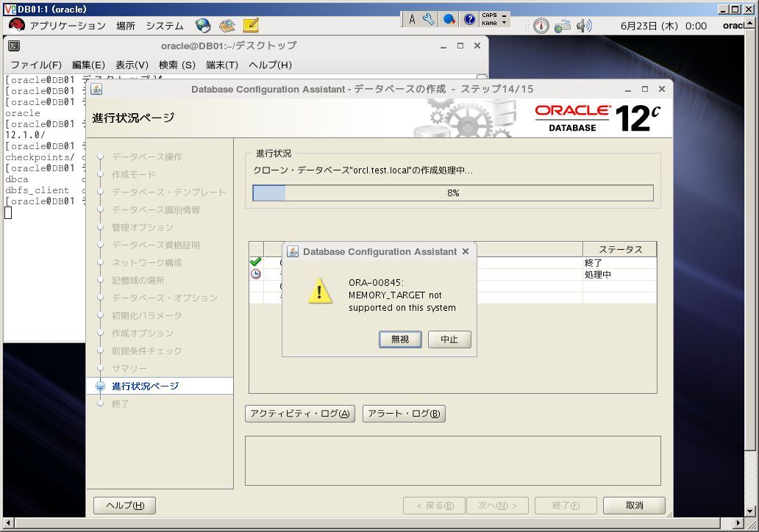Close the ORA-00845 error dialog
The height and width of the screenshot is (532, 759).
(465, 251)
